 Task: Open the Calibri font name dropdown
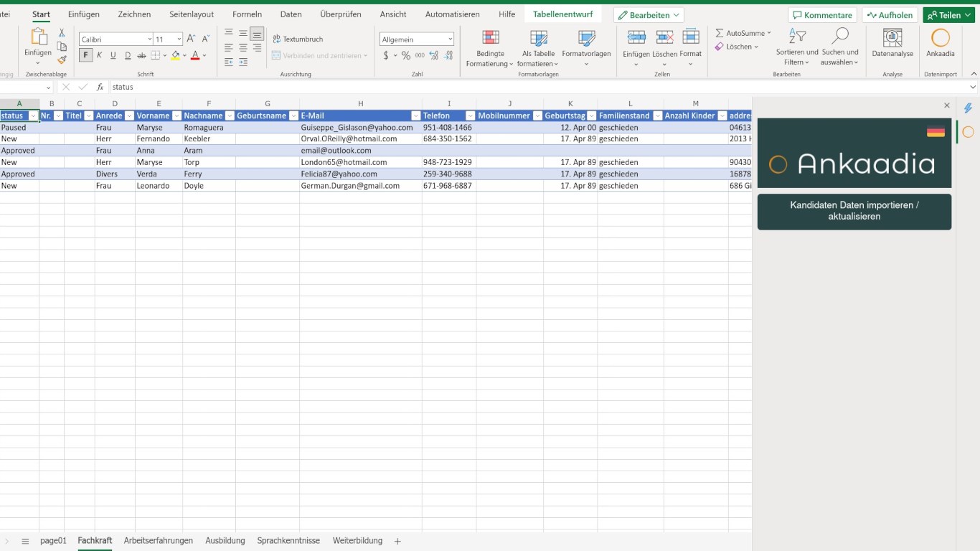point(149,39)
